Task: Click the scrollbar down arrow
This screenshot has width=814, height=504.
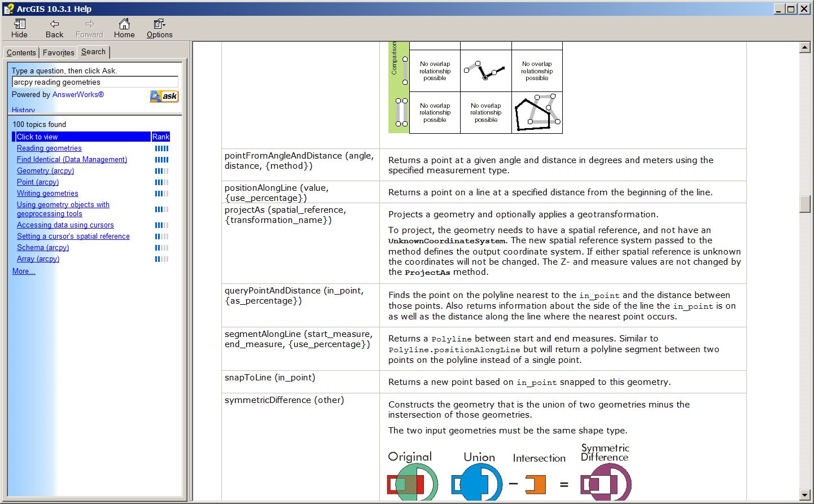Action: 805,495
